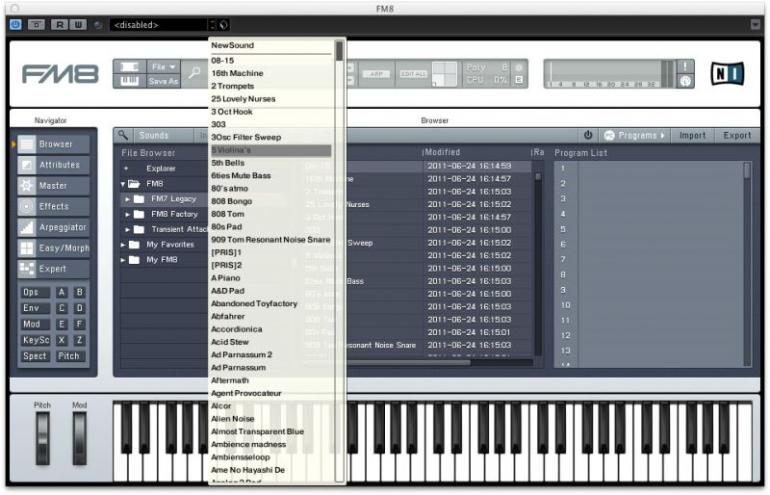Select the KeySc expert view button
The width and height of the screenshot is (770, 495).
pyautogui.click(x=34, y=340)
